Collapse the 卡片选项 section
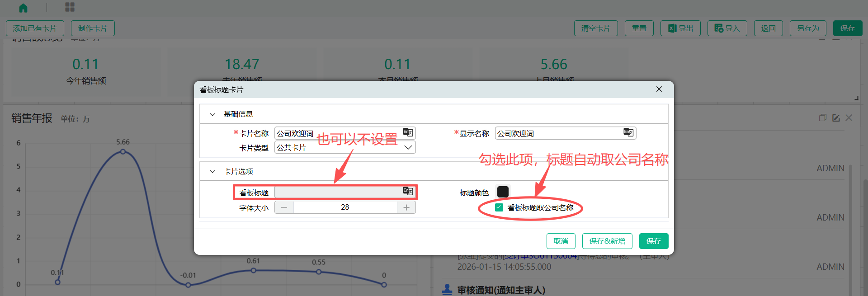This screenshot has width=868, height=296. coord(212,172)
